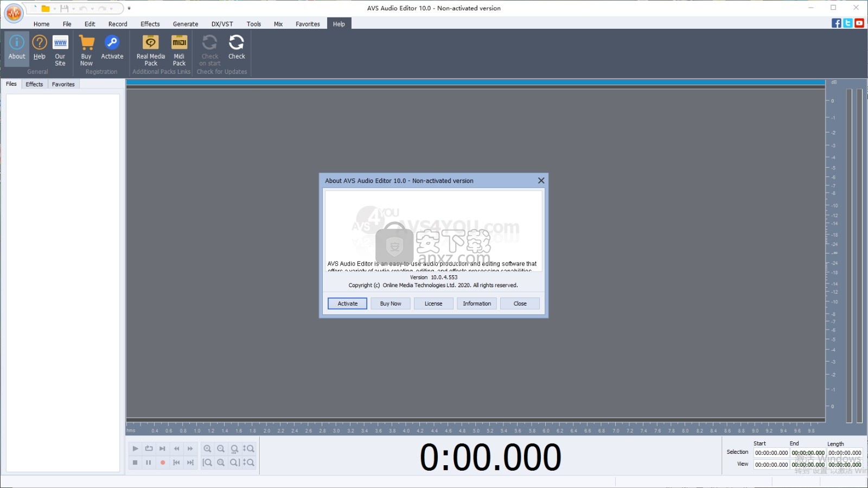
Task: Start recording with red Record button
Action: click(x=162, y=462)
